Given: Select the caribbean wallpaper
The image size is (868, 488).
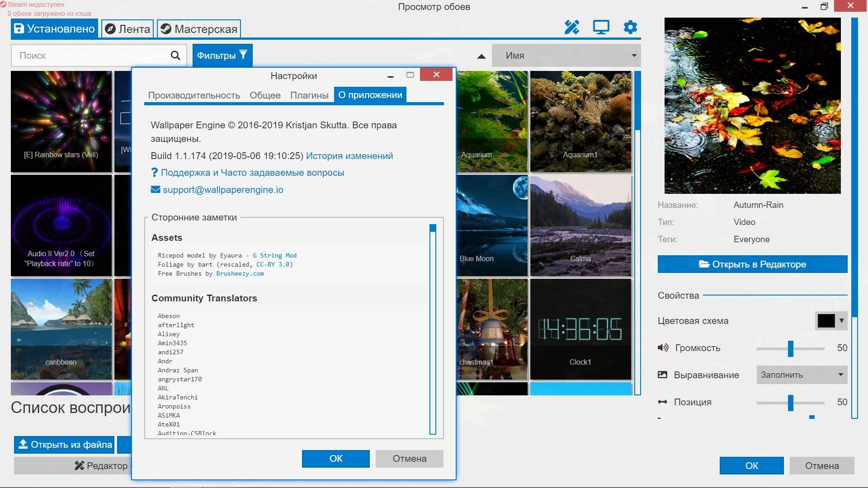Looking at the screenshot, I should tap(61, 329).
